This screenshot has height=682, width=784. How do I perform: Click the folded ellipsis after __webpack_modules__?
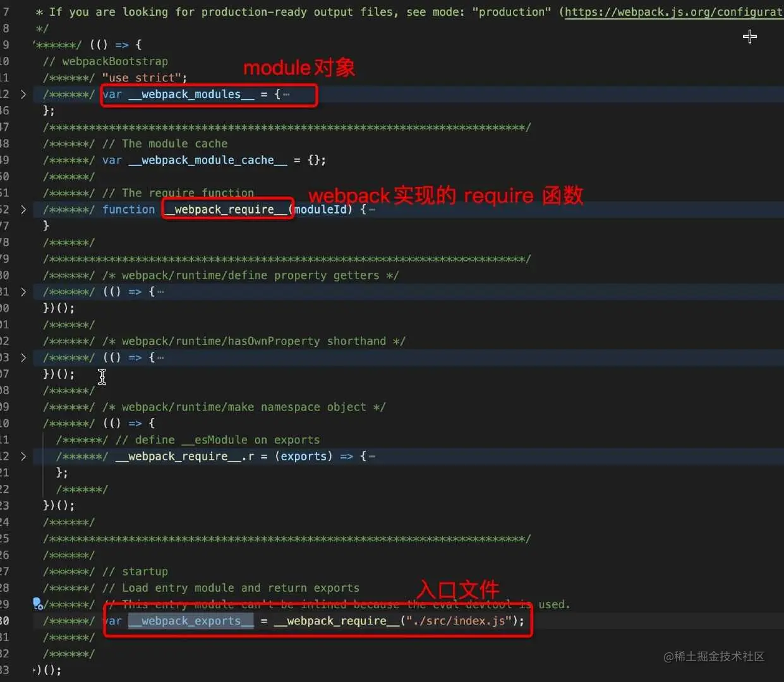point(286,94)
